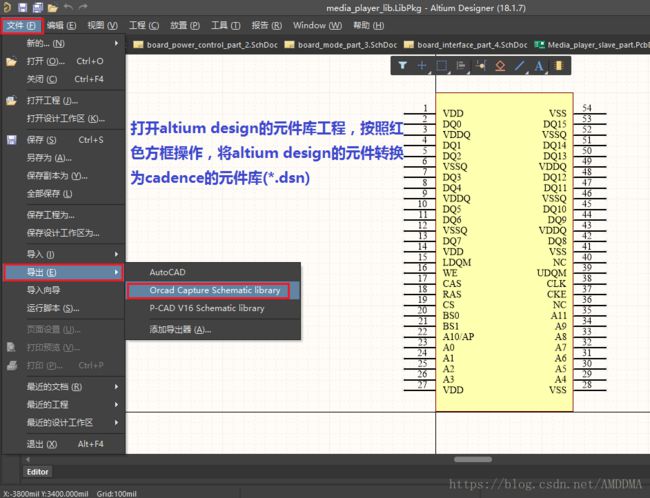This screenshot has width=650, height=498.
Task: Select the Place Line tool
Action: (x=519, y=66)
